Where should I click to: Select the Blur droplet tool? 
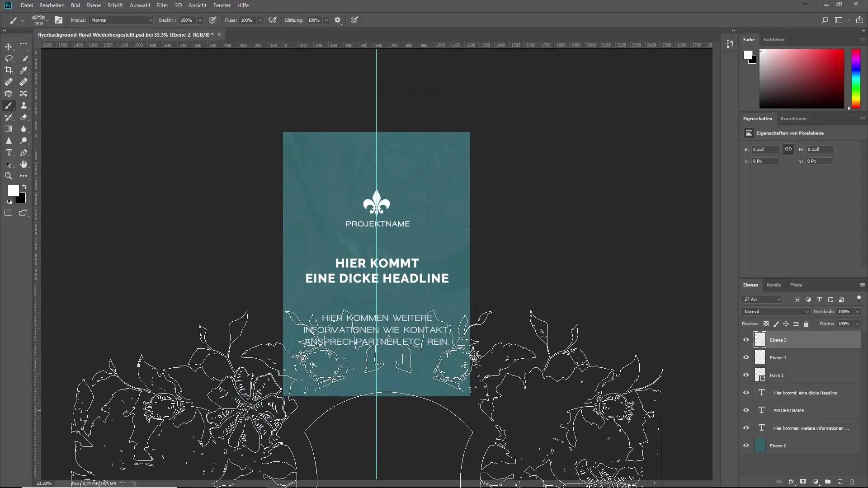click(24, 129)
